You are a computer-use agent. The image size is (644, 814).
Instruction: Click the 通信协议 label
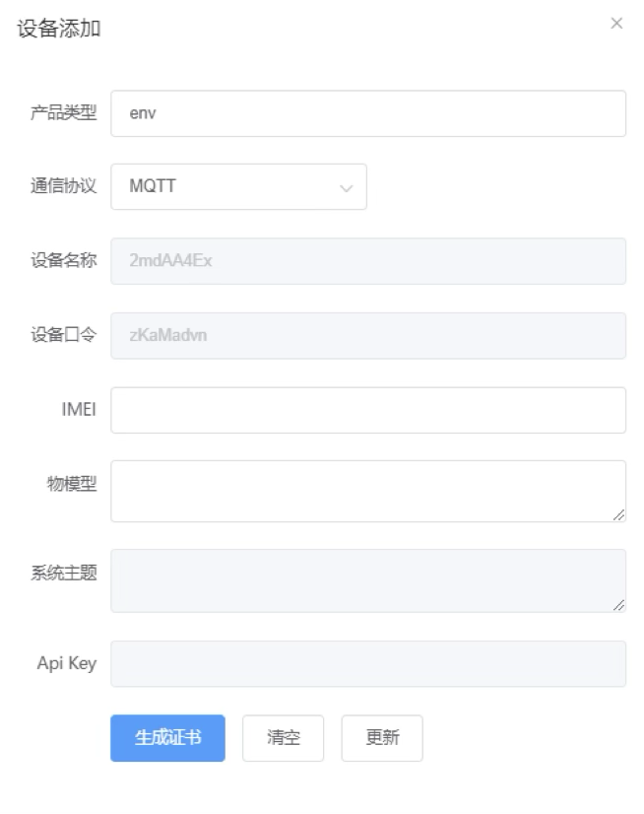coord(64,187)
